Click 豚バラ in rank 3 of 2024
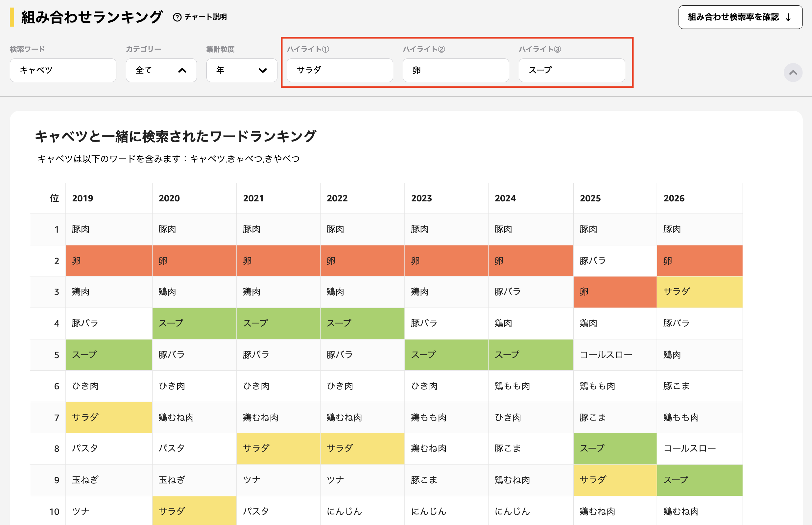This screenshot has height=525, width=812. (x=508, y=292)
